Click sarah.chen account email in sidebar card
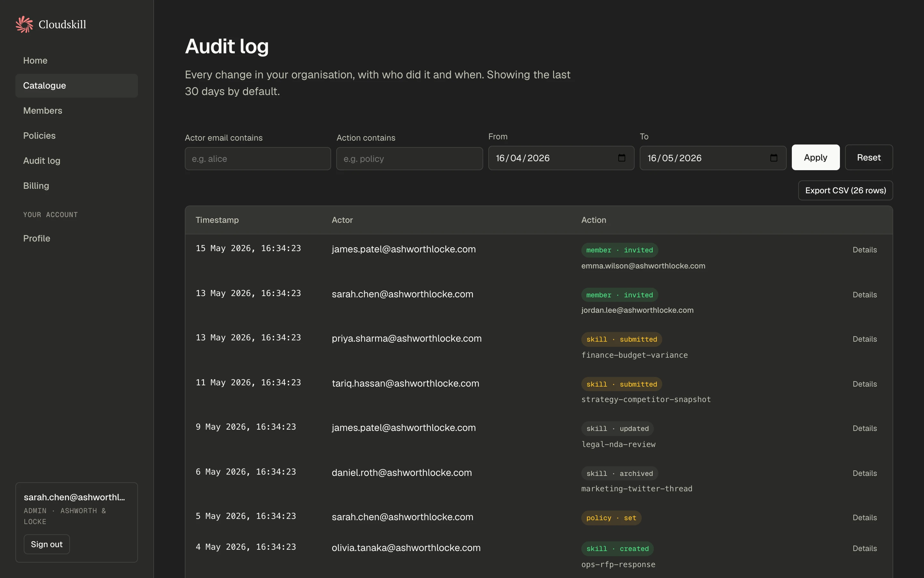This screenshot has width=924, height=578. (x=74, y=497)
